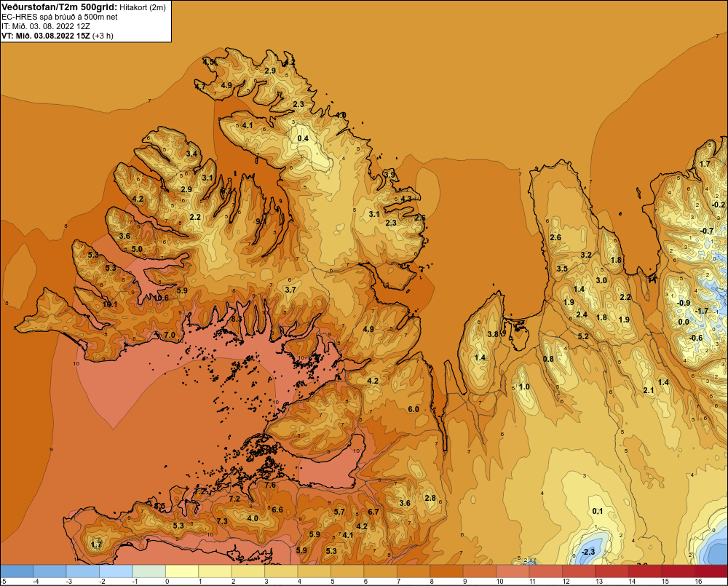Viewport: 728px width, 586px height.
Task: Click the '-0.2' temperature value
Action: click(x=719, y=205)
